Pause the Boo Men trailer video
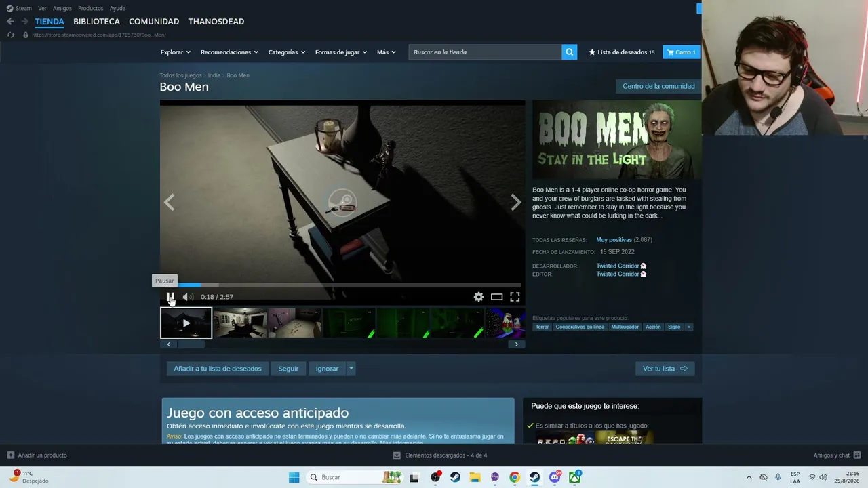The height and width of the screenshot is (488, 868). (x=170, y=297)
